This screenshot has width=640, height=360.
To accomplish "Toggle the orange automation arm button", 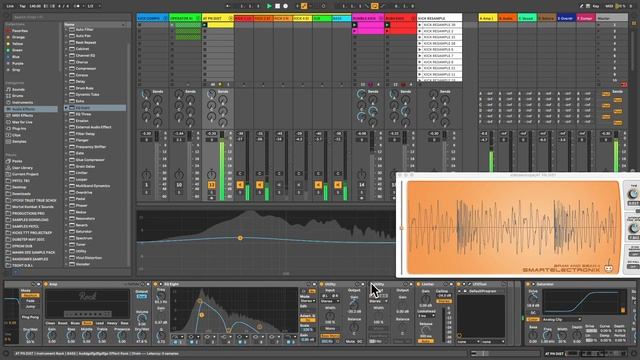I will [304, 6].
